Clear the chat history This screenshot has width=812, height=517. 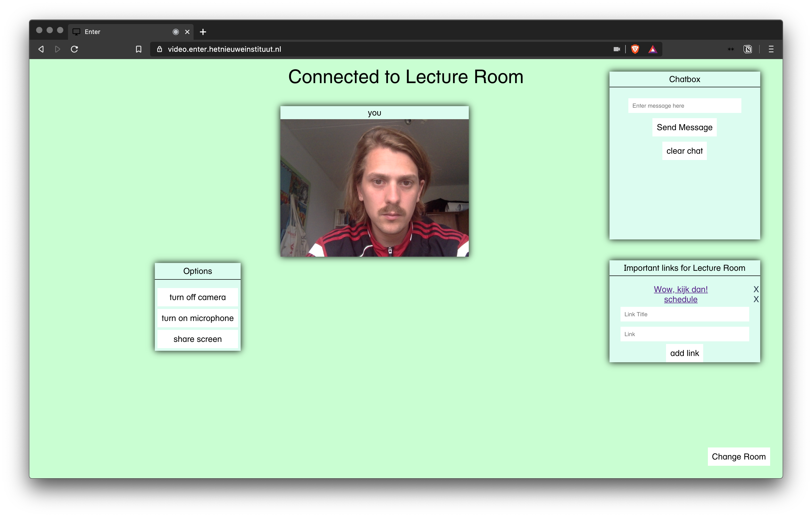pyautogui.click(x=685, y=151)
